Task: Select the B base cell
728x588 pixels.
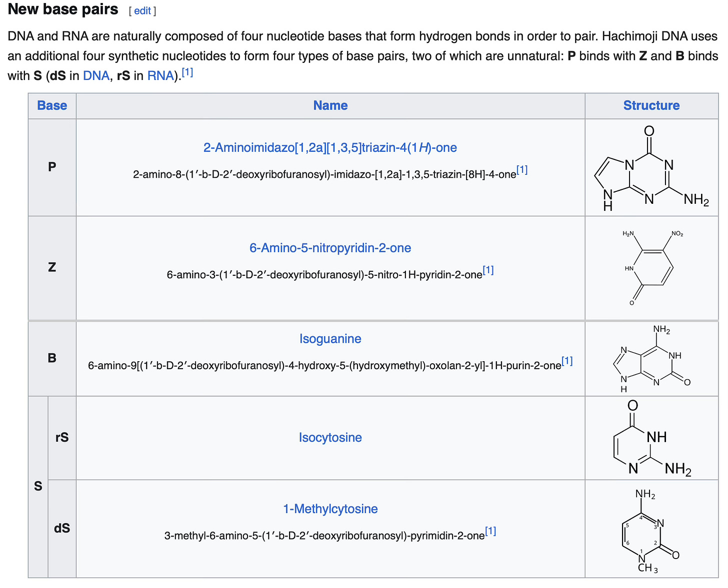Action: [x=52, y=359]
